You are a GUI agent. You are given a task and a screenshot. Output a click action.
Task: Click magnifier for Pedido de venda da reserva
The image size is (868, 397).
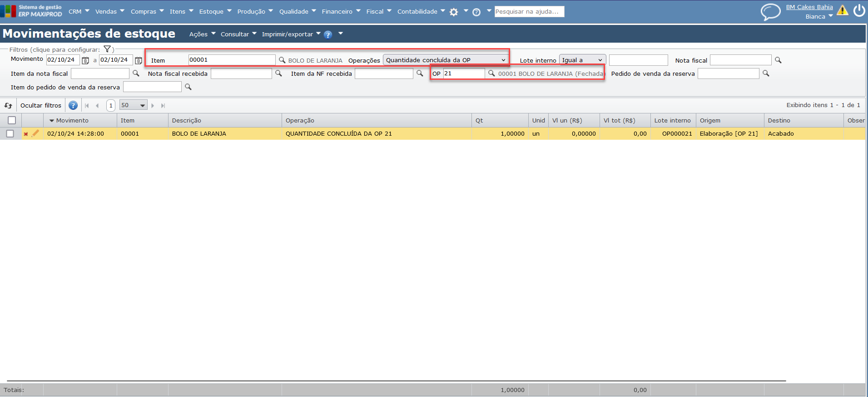pyautogui.click(x=766, y=73)
